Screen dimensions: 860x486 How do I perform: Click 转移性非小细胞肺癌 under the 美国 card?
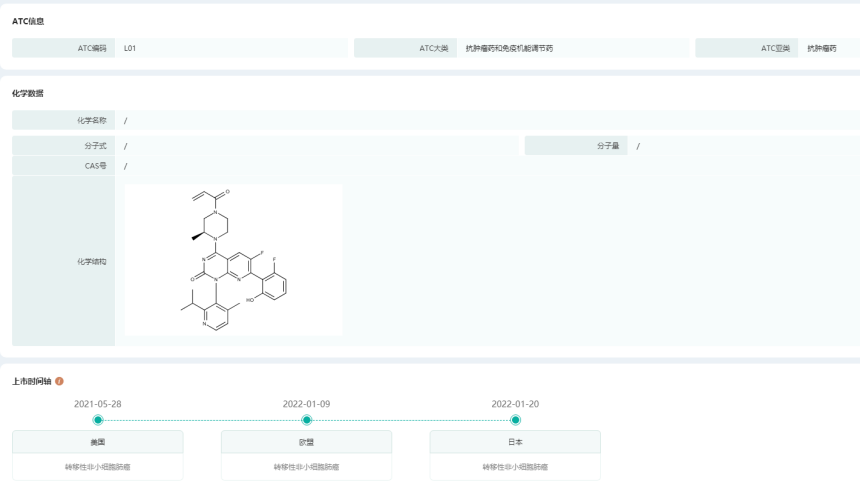tap(98, 467)
